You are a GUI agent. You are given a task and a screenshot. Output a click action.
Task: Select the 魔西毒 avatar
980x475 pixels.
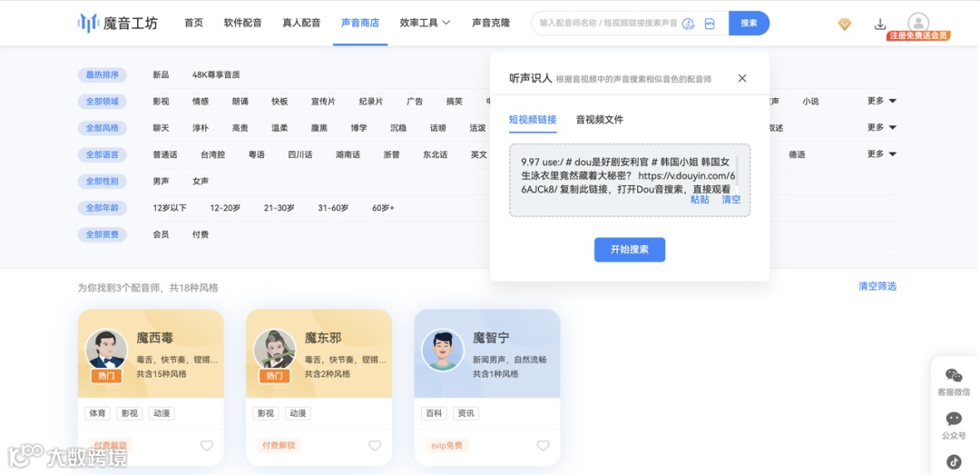tap(105, 351)
